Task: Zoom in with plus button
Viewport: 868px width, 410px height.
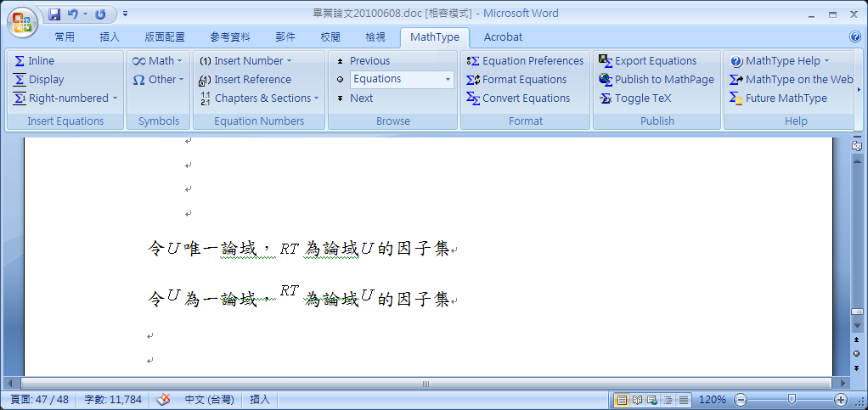Action: pyautogui.click(x=841, y=400)
